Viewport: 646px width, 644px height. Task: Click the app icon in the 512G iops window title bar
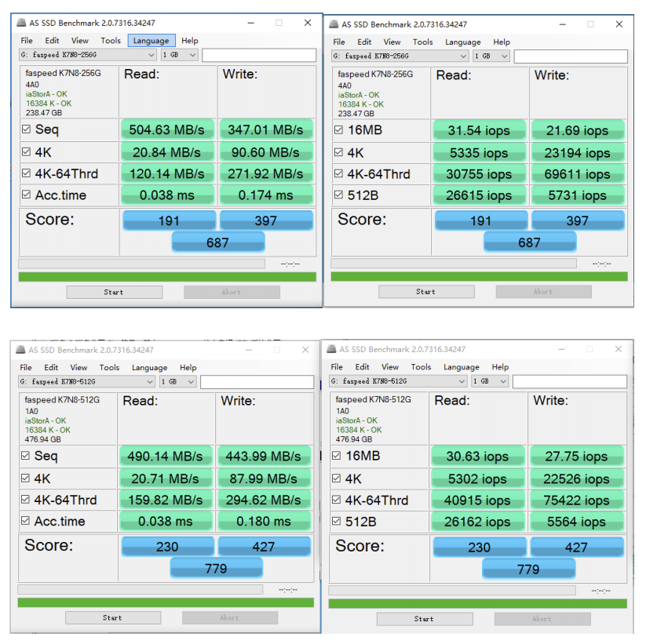coord(330,350)
